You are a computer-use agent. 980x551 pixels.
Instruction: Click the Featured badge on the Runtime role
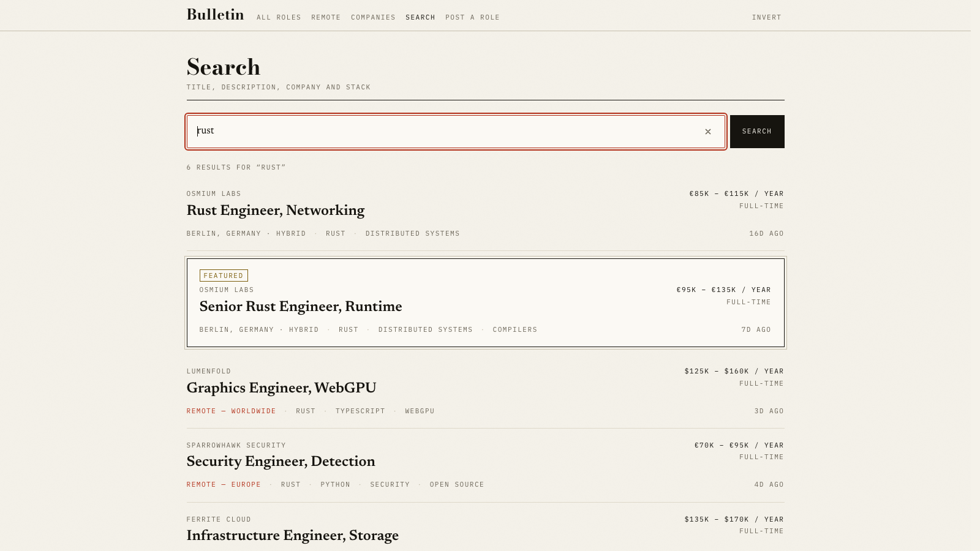point(224,275)
